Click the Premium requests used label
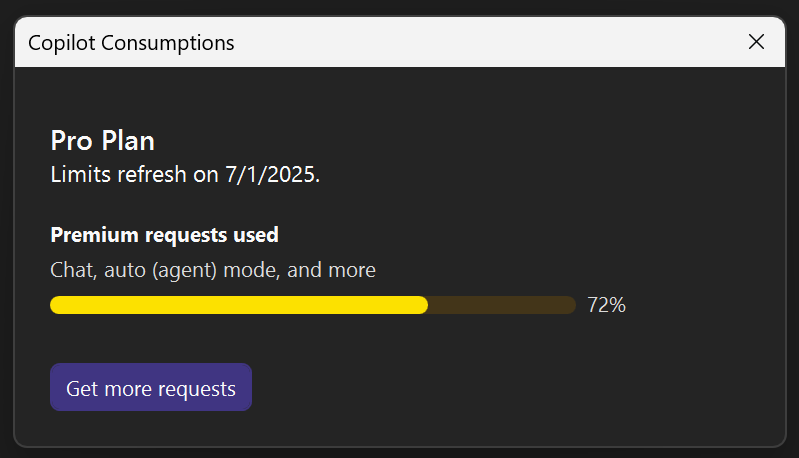This screenshot has width=799, height=458. tap(164, 235)
